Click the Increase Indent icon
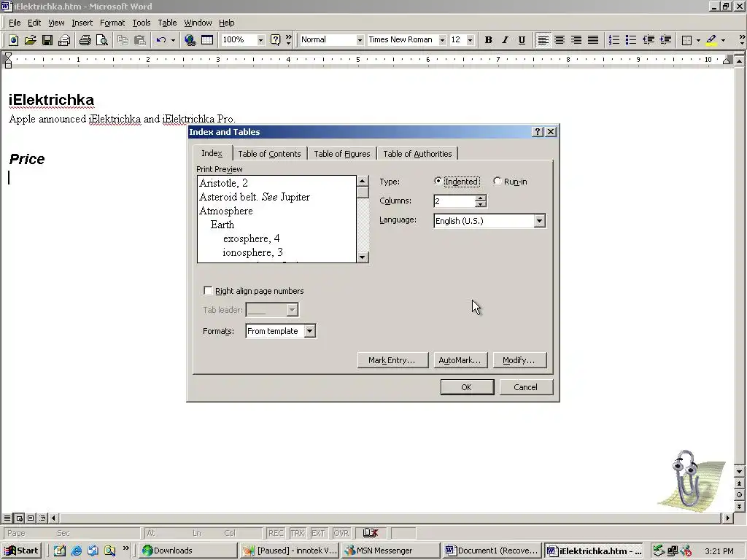Viewport: 747px width, 560px height. pos(665,40)
